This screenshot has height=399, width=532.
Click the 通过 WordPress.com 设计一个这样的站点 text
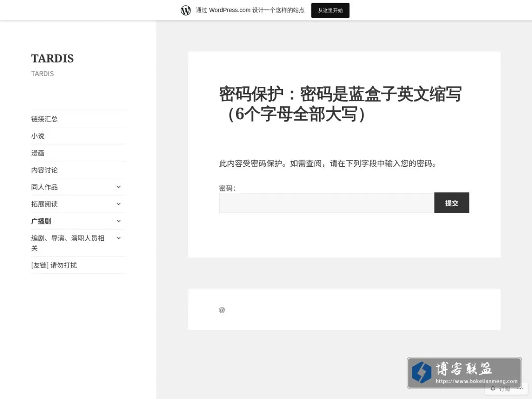click(250, 10)
